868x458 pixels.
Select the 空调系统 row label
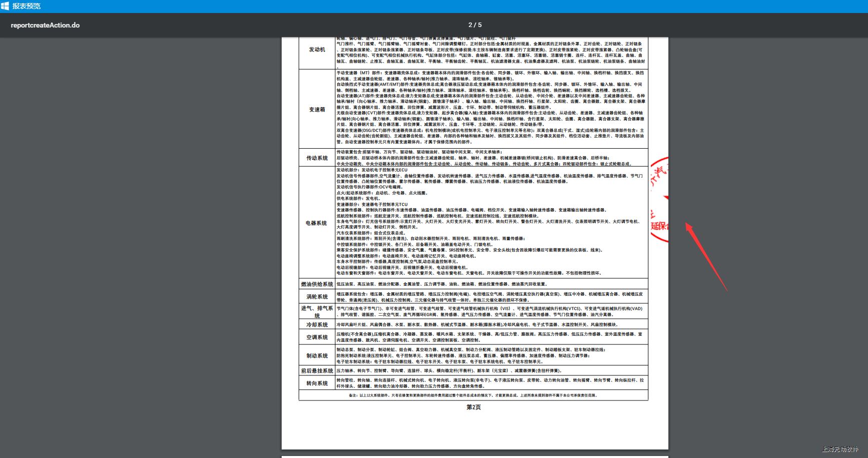[317, 337]
